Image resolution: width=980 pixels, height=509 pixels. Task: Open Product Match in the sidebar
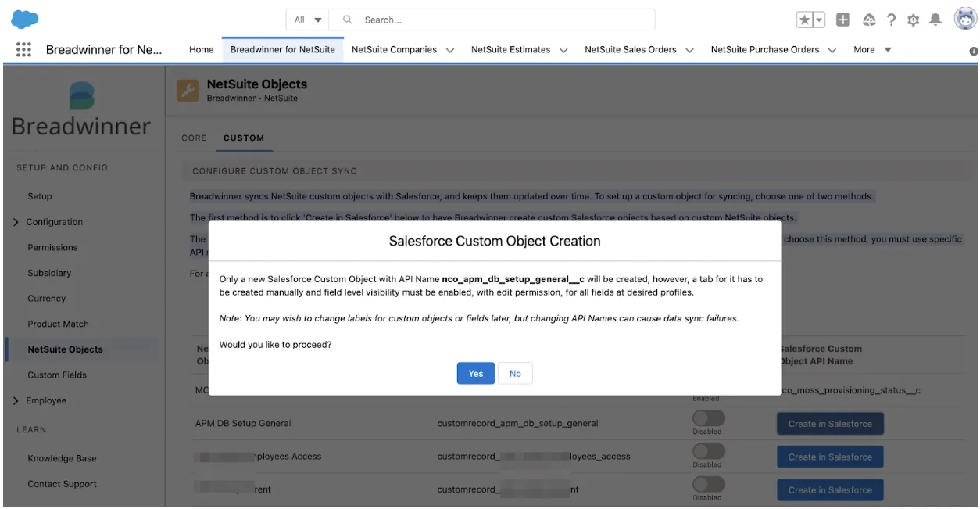(58, 324)
